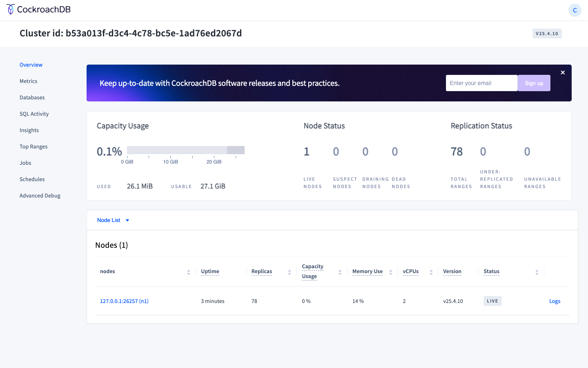Click the Cluster id heading text
The width and height of the screenshot is (588, 368).
pyautogui.click(x=131, y=33)
